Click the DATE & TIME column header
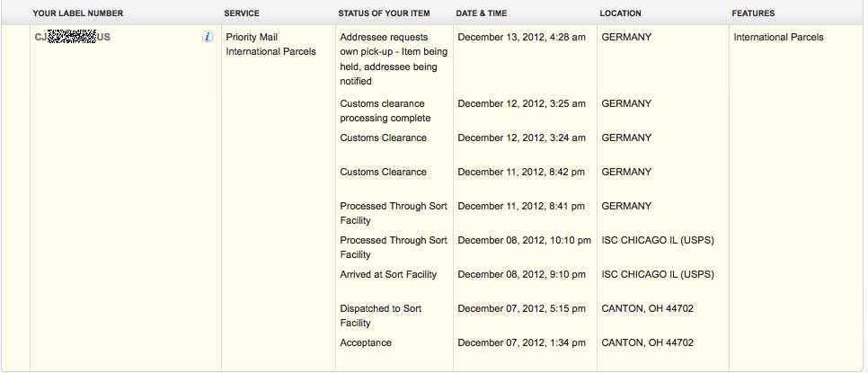Image resolution: width=868 pixels, height=373 pixels. click(481, 13)
